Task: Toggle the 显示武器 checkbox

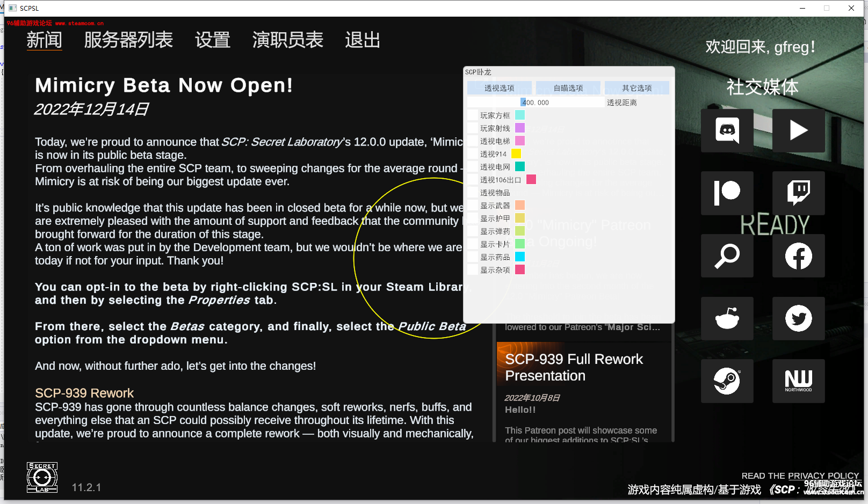Action: tap(473, 206)
